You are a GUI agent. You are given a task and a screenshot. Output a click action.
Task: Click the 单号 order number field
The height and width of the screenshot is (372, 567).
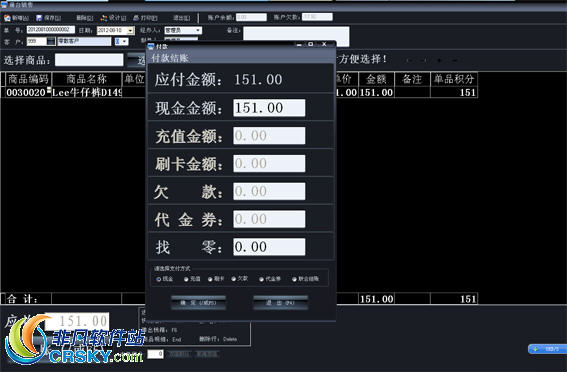tap(50, 30)
